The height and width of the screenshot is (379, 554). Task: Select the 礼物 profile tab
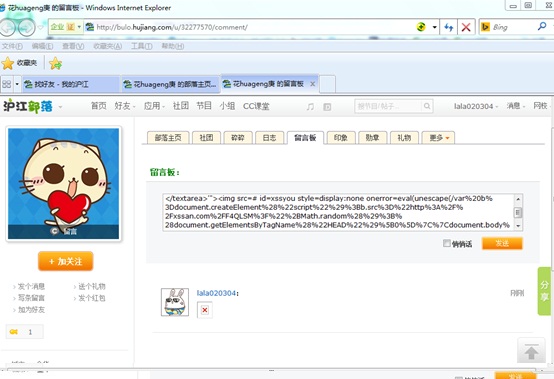tap(404, 138)
